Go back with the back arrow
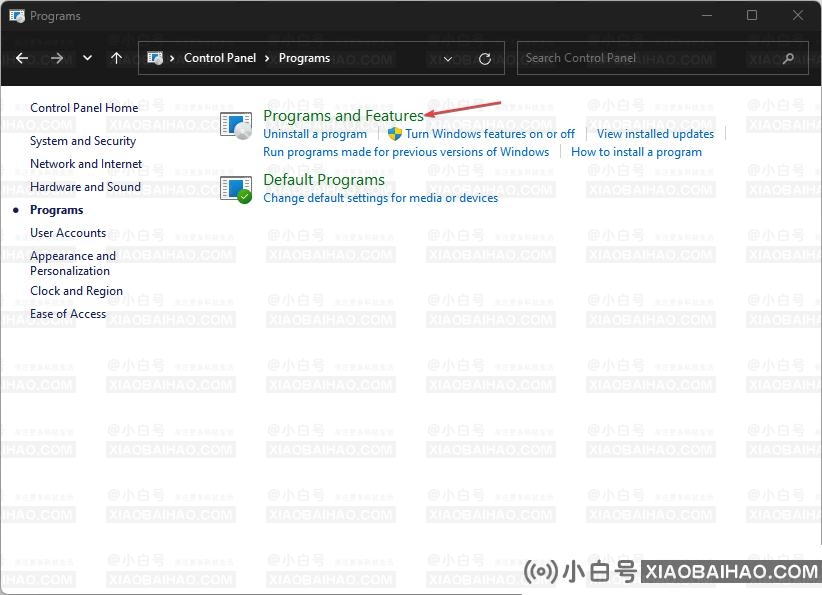 pyautogui.click(x=22, y=58)
